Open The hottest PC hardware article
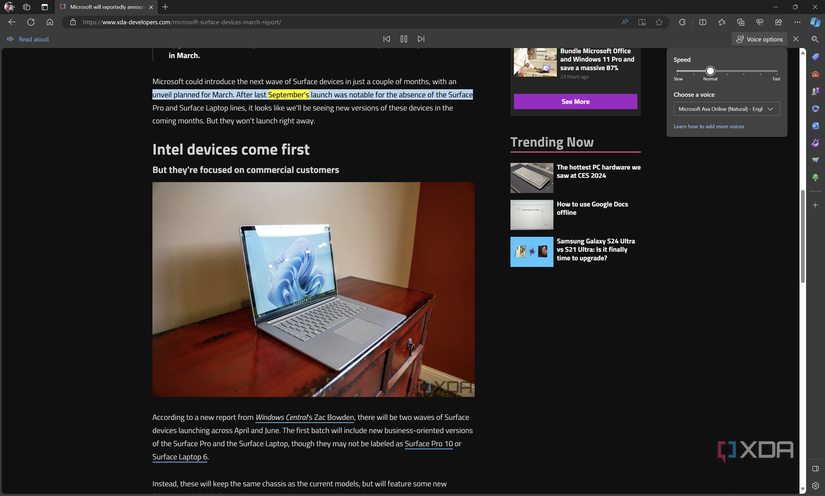This screenshot has width=825, height=496. 599,171
